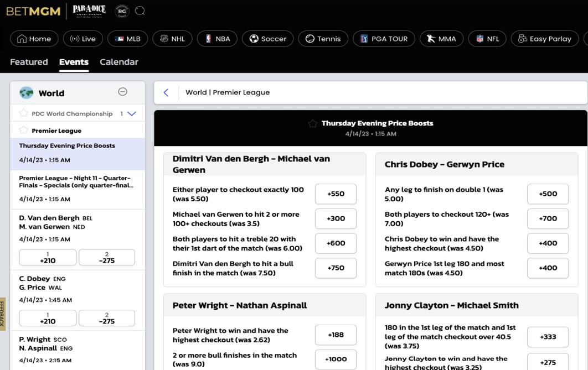Select the NBA sport pill
The image size is (588, 370).
tap(217, 39)
